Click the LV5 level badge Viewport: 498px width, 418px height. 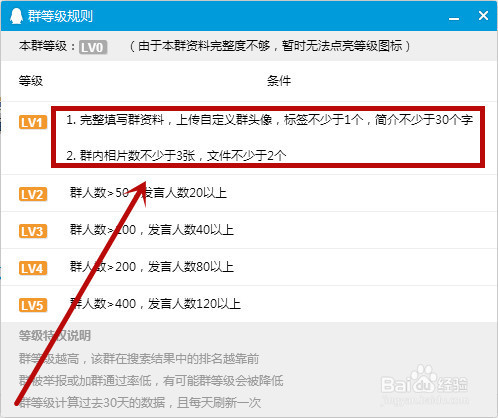click(33, 305)
